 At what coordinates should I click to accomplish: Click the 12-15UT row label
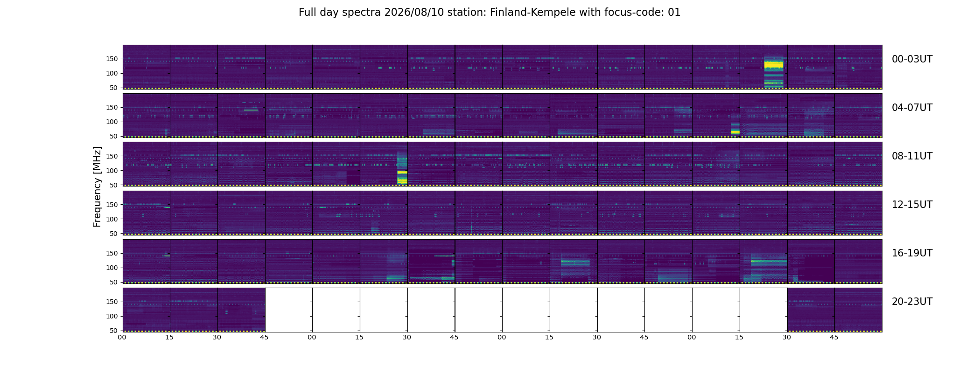[x=912, y=205]
